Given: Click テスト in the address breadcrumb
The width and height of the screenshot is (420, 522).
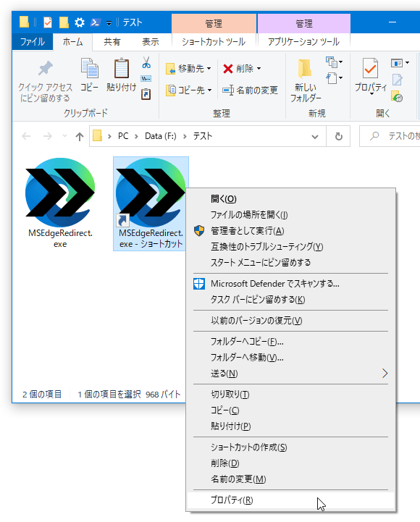Looking at the screenshot, I should 203,136.
